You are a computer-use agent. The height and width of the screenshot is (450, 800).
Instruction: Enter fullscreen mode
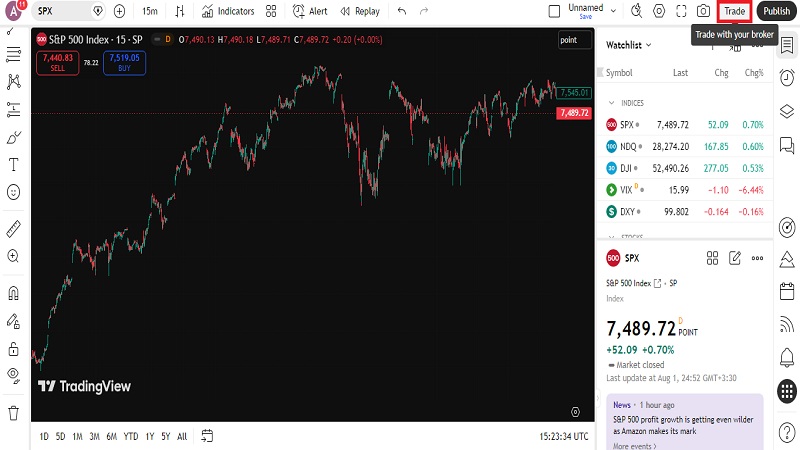681,11
